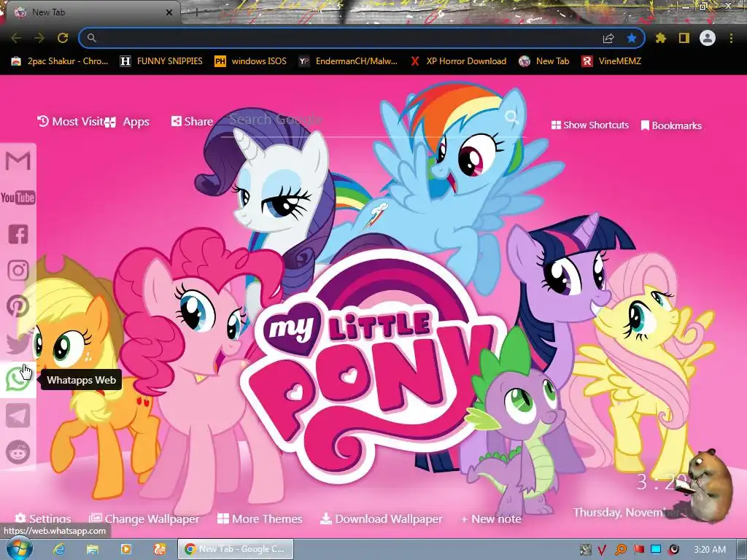Screen dimensions: 747x560
Task: Click Change Wallpaper
Action: pos(144,518)
